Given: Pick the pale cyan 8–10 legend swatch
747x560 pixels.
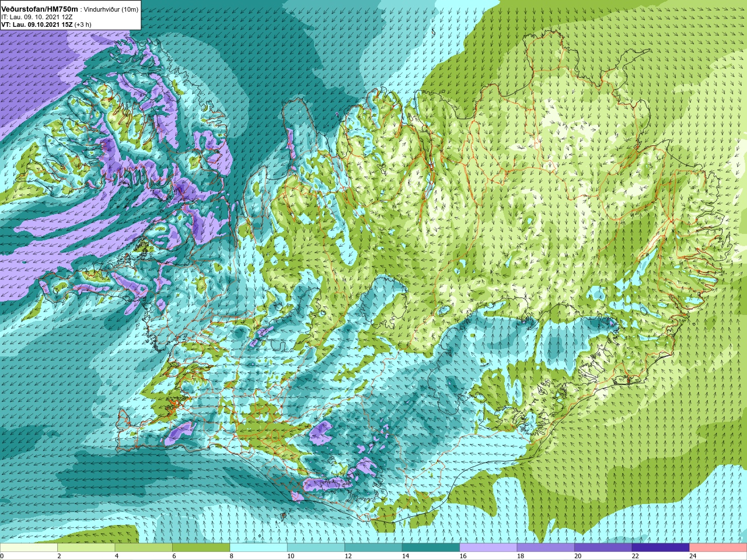Looking at the screenshot, I should (x=259, y=548).
